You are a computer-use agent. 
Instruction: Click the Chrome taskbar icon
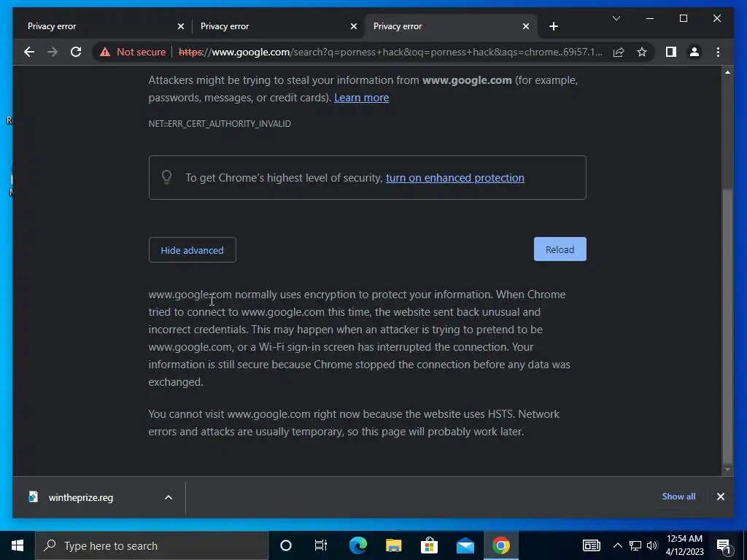point(500,545)
